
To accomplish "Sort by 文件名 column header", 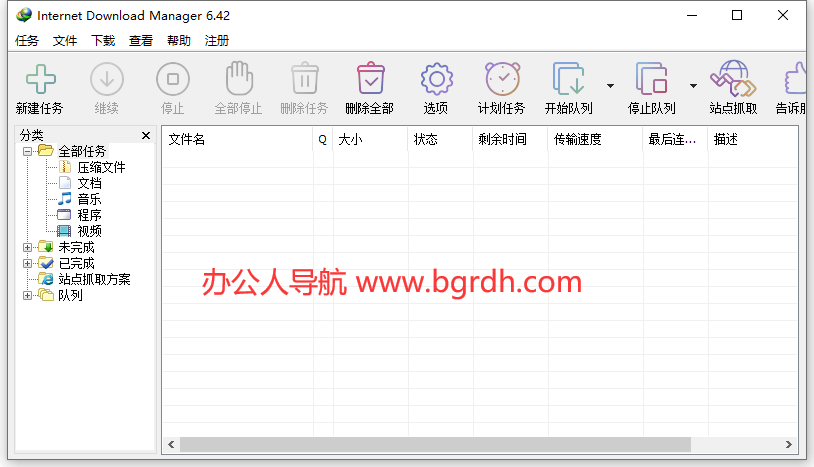I will [237, 140].
